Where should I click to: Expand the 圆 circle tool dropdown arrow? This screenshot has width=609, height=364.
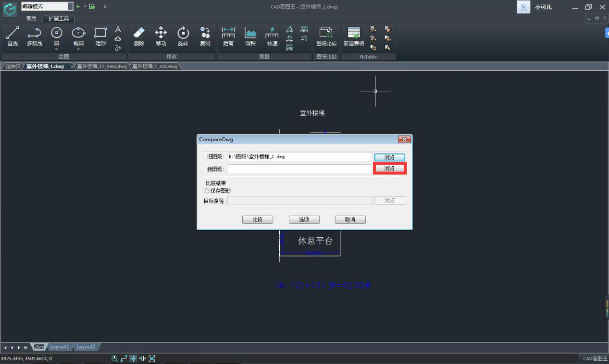[x=57, y=49]
